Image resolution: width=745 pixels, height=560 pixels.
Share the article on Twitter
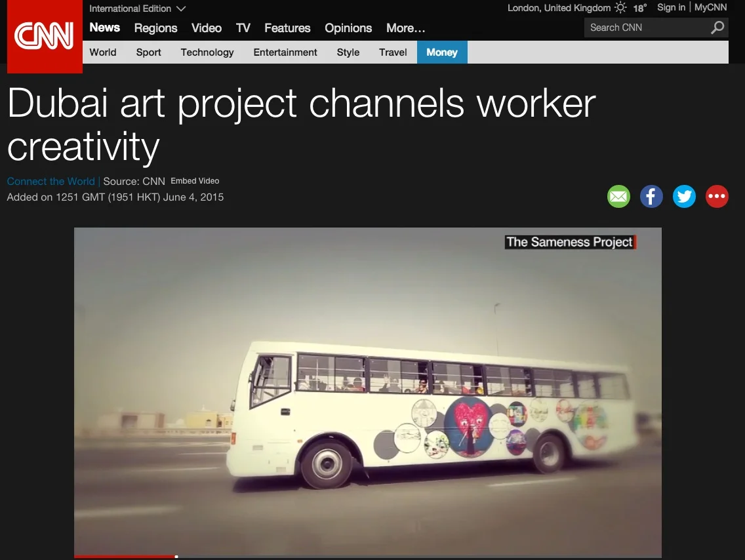(684, 196)
